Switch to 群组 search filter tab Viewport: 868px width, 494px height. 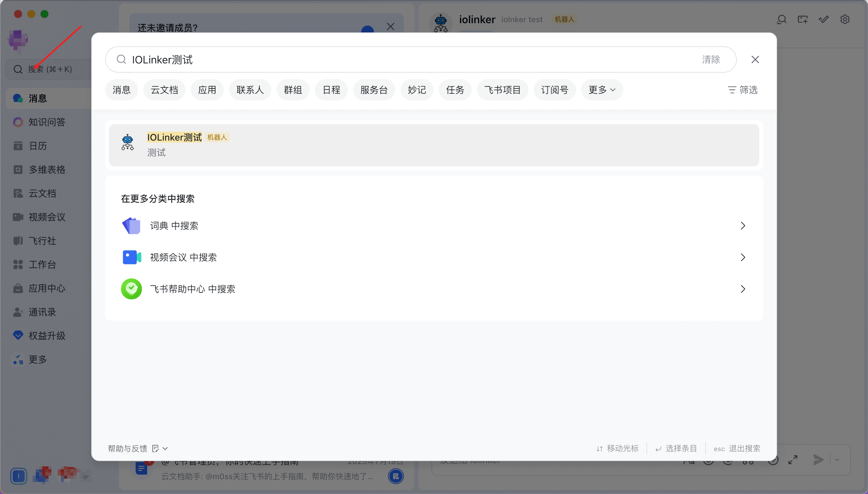tap(293, 90)
